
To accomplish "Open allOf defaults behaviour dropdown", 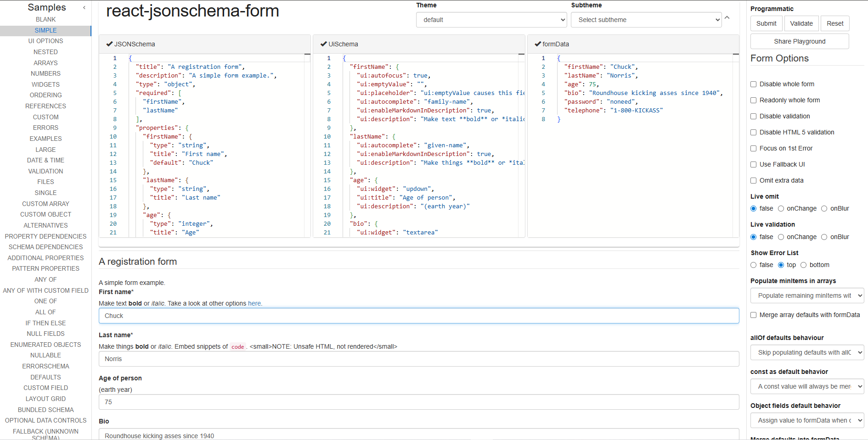I will coord(807,352).
